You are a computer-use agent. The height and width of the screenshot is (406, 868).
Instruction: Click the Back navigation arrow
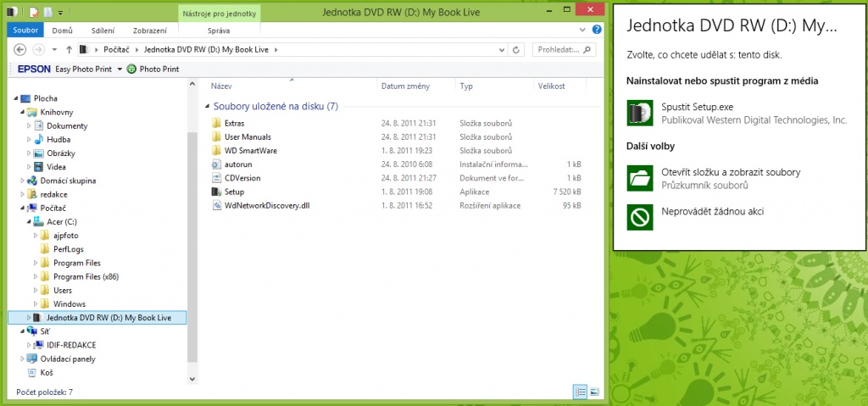click(x=20, y=50)
